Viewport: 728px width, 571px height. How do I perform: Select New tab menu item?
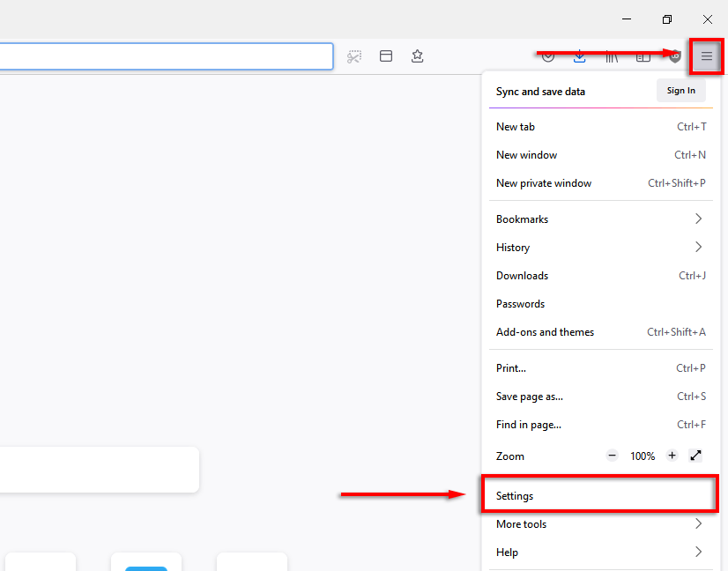601,127
